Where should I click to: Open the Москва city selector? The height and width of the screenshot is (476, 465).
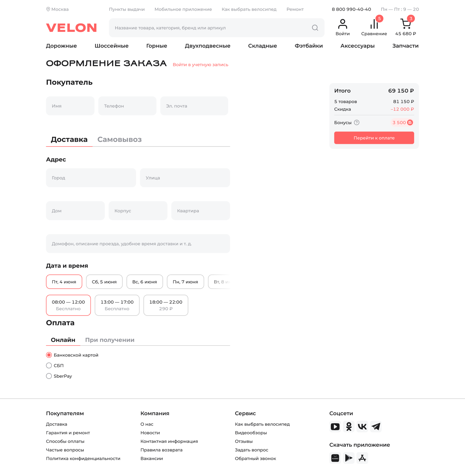coord(57,9)
